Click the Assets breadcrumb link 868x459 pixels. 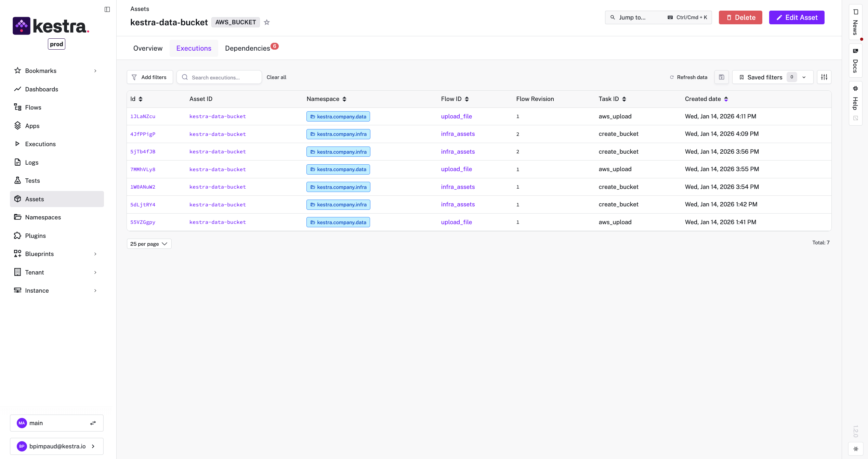140,9
